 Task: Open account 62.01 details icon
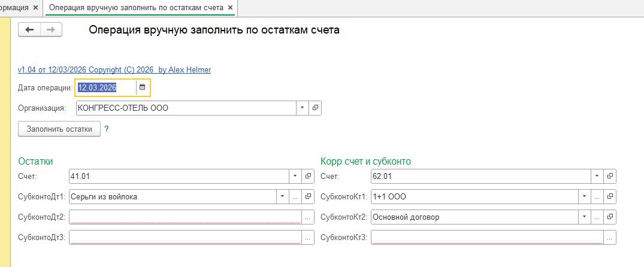pos(610,176)
